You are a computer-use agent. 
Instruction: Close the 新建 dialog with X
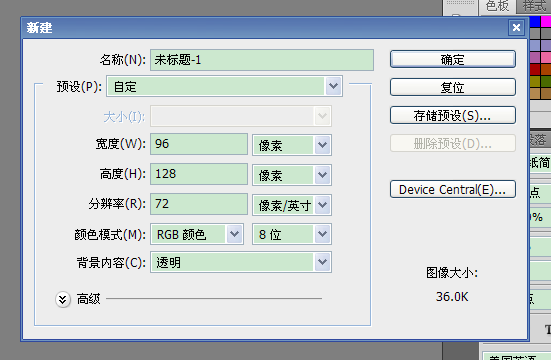coord(516,27)
